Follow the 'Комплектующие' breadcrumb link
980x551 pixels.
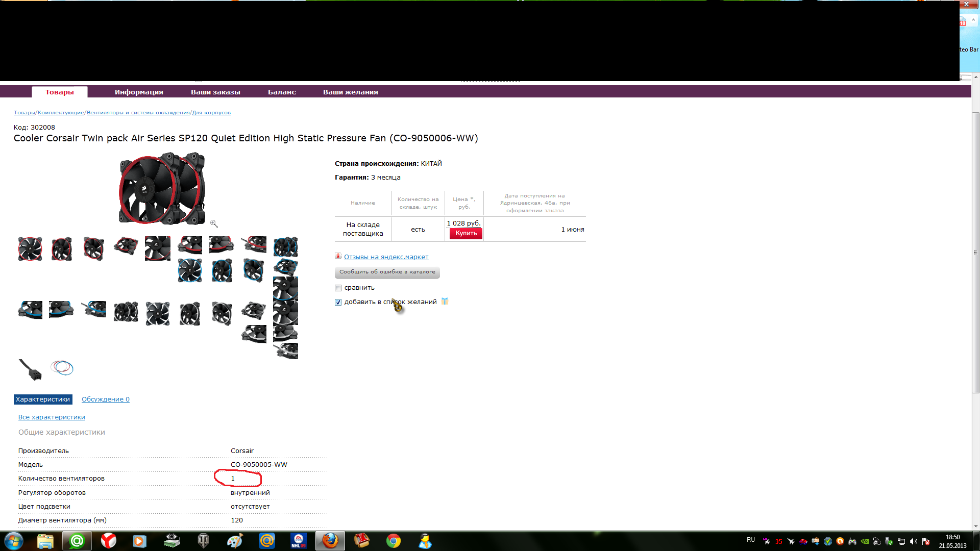click(x=61, y=113)
